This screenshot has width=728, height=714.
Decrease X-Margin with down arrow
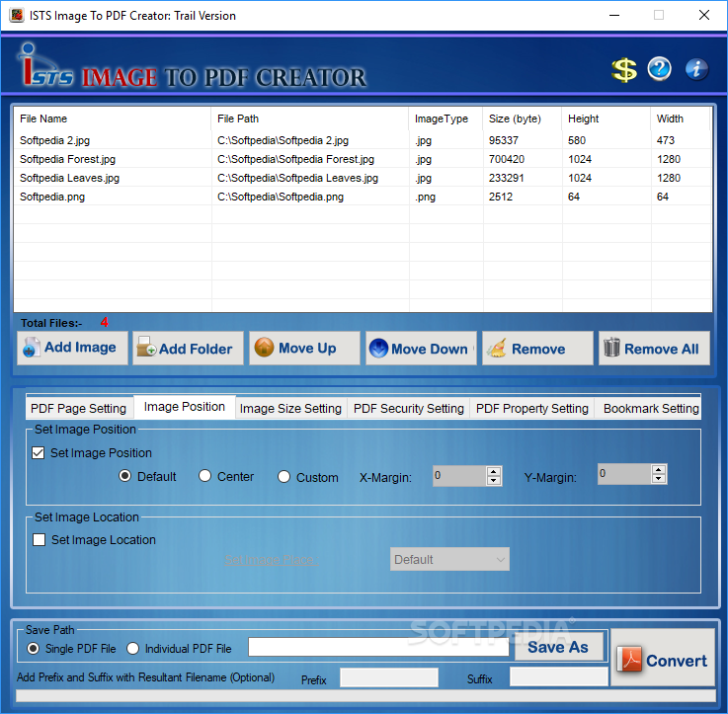click(x=494, y=481)
